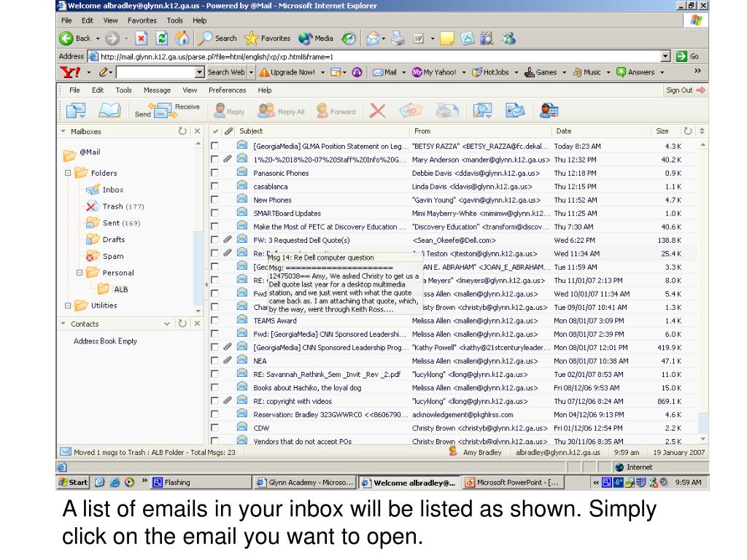Screen dimensions: 747x560
Task: Check the GLMA Position Statement email checkbox
Action: tap(215, 146)
